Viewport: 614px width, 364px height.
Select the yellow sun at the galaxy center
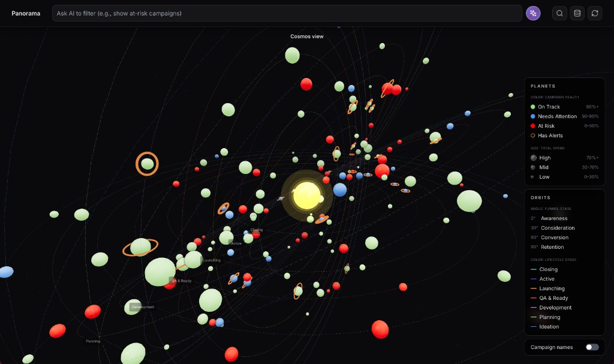click(306, 195)
